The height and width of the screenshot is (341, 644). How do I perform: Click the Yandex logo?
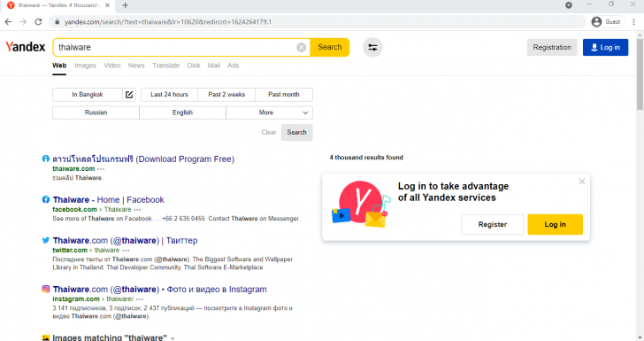tap(25, 47)
